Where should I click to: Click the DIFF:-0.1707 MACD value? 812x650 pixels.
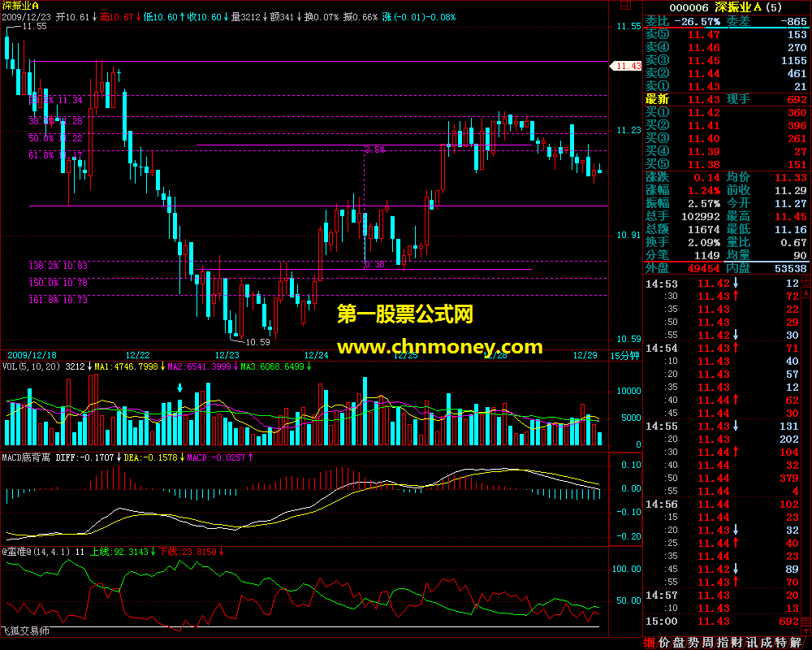point(85,457)
